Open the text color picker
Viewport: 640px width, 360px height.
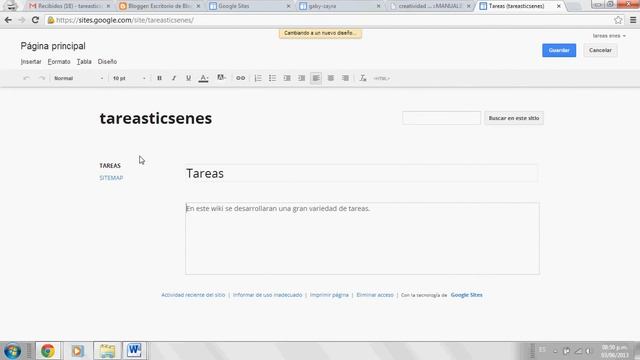(203, 78)
